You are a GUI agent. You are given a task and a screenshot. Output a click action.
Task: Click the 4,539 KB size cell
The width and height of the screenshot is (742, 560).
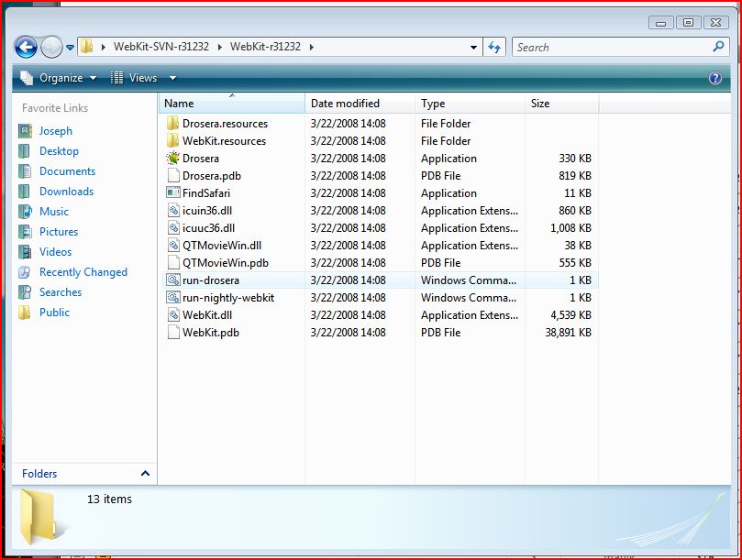(x=570, y=315)
